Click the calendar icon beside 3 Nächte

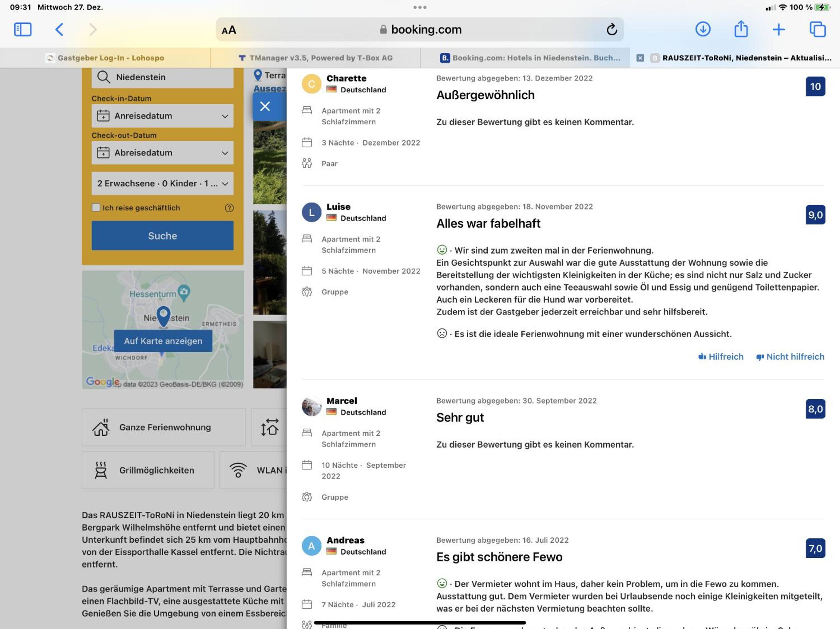307,142
